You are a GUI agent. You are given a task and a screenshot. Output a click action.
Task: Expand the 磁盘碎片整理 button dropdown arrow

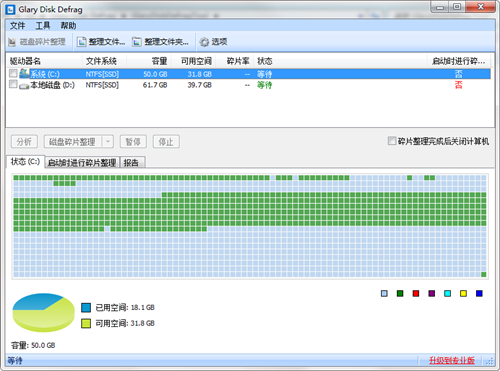(x=108, y=142)
